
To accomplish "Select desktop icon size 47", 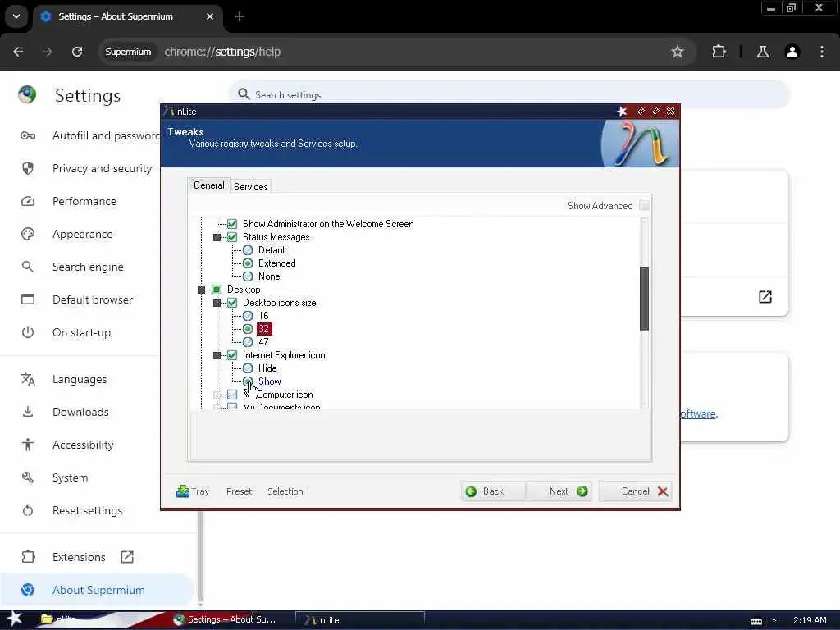I will point(248,342).
